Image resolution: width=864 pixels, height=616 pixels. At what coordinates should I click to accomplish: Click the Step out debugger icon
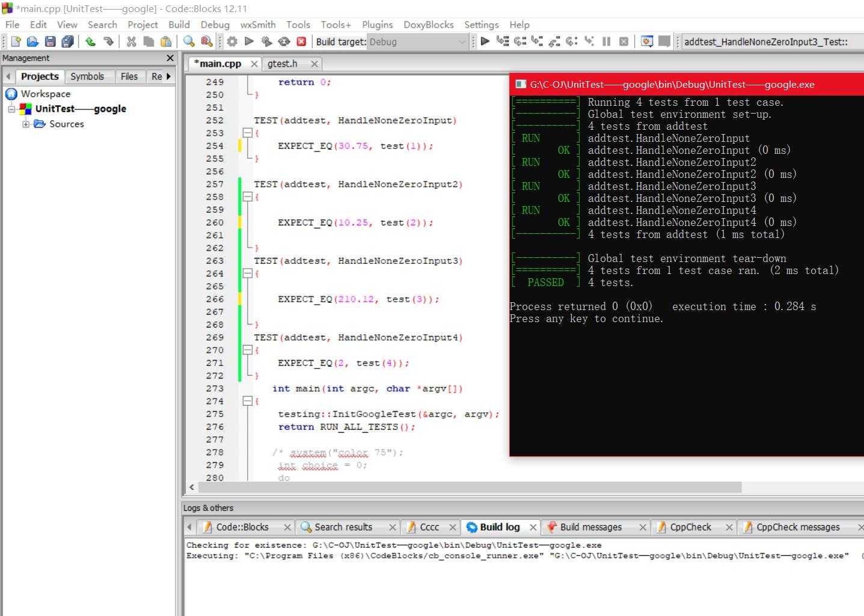pos(554,41)
